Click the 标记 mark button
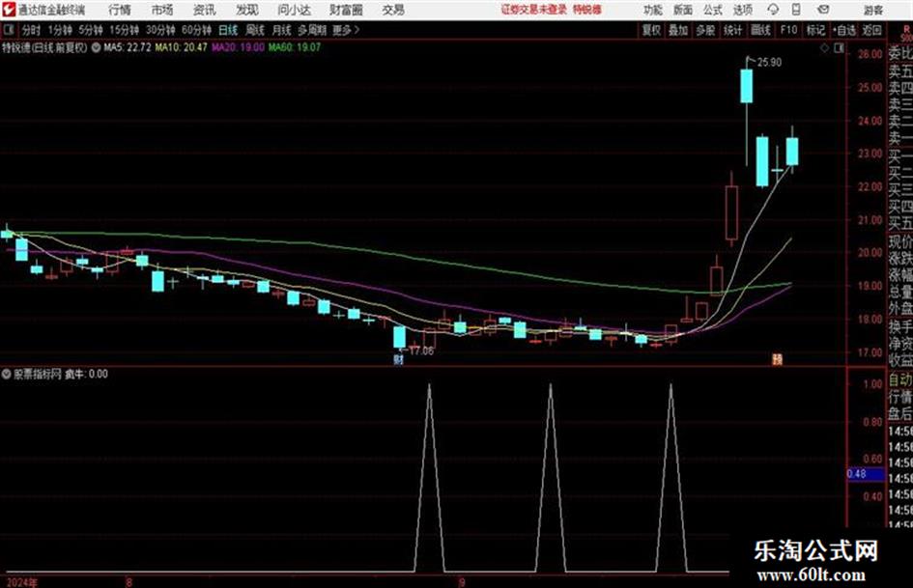913x588 pixels. pyautogui.click(x=815, y=30)
